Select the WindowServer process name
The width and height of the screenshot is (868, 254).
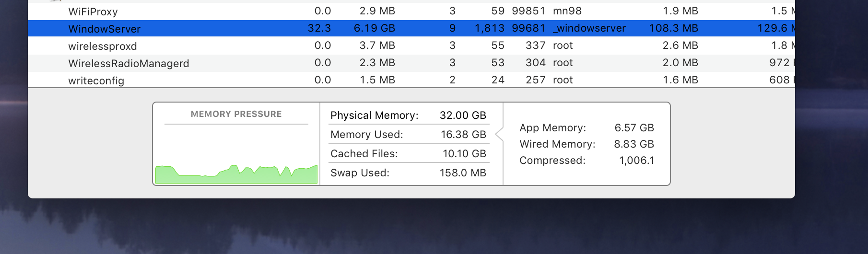tap(105, 29)
